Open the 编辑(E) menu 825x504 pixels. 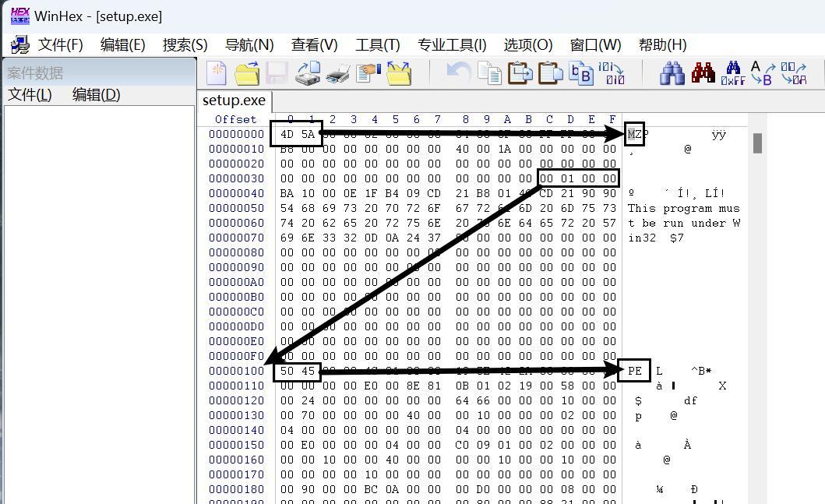click(122, 44)
